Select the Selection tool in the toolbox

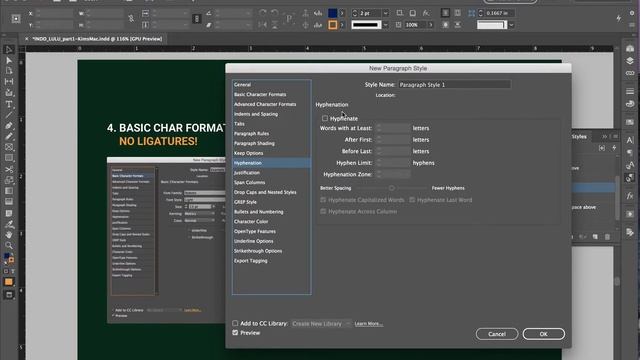click(9, 49)
